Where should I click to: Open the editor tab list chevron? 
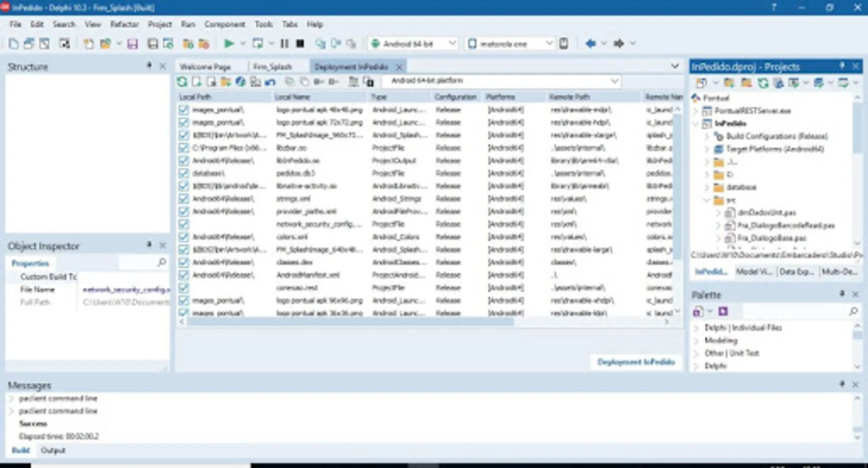click(x=675, y=66)
